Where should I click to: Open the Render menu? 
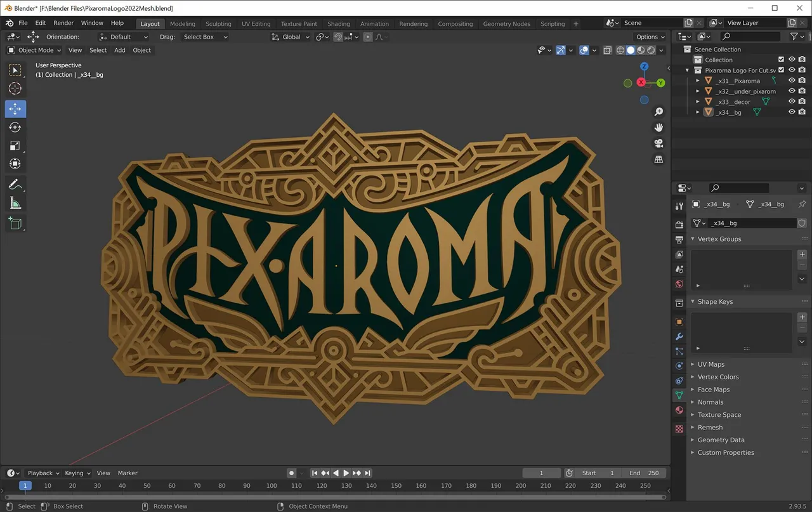click(63, 23)
